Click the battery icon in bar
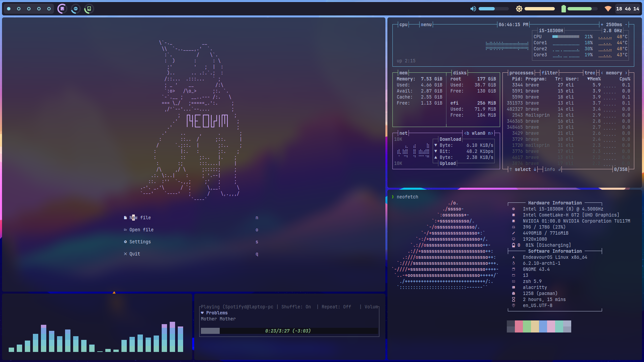The width and height of the screenshot is (644, 362). (563, 9)
